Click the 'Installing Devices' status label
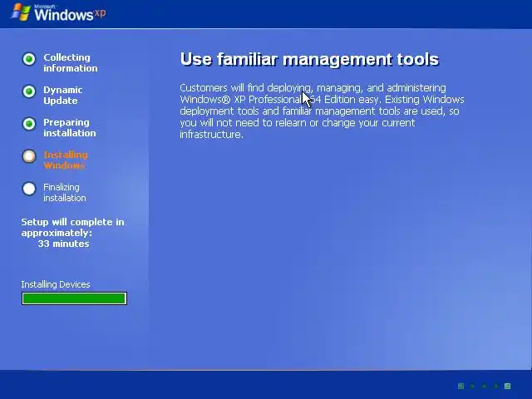Screen dimensions: 532x399 click(56, 284)
